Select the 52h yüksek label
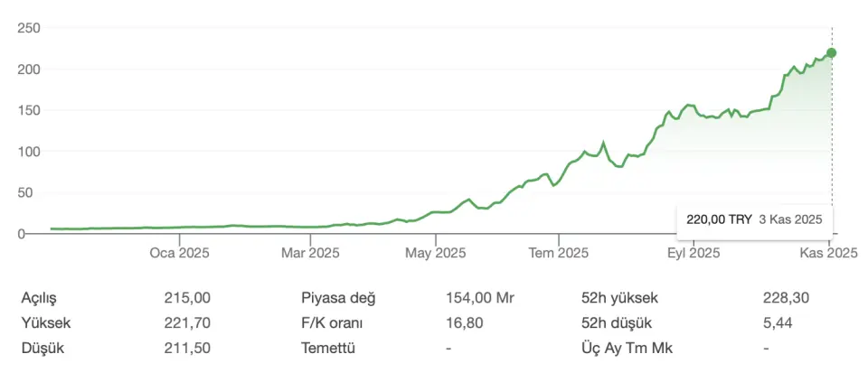This screenshot has width=868, height=382. 619,298
